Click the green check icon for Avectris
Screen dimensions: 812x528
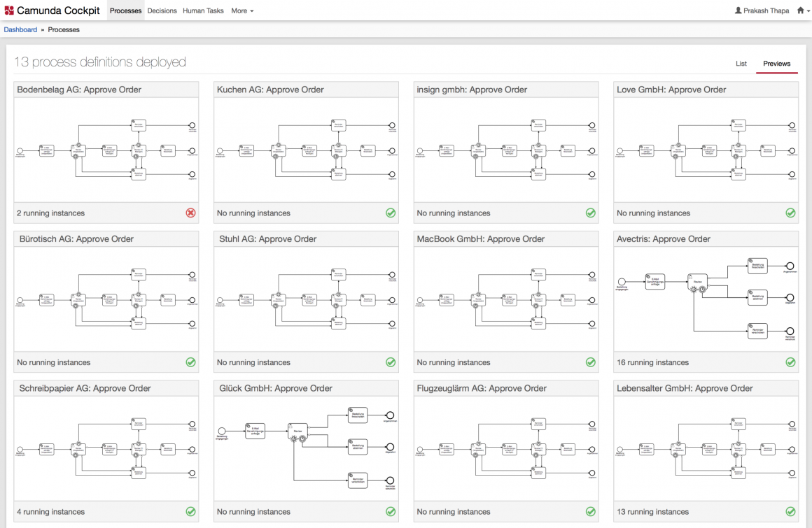790,362
